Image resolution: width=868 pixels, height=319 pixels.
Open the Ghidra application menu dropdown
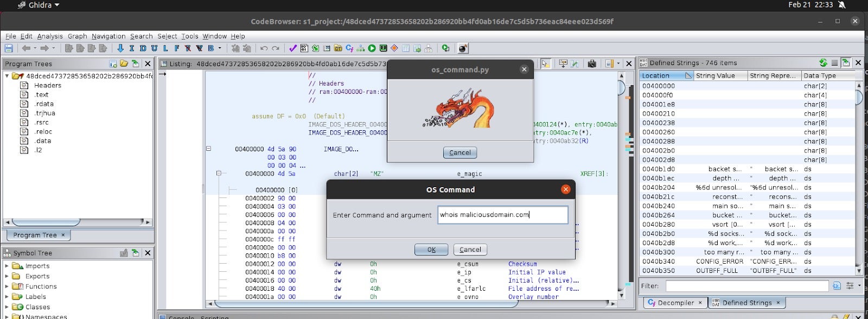click(38, 5)
